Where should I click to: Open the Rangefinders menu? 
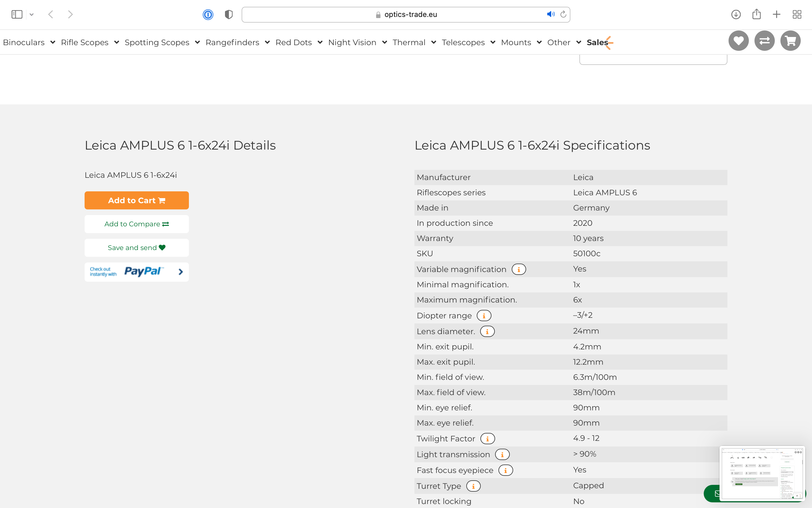[232, 42]
